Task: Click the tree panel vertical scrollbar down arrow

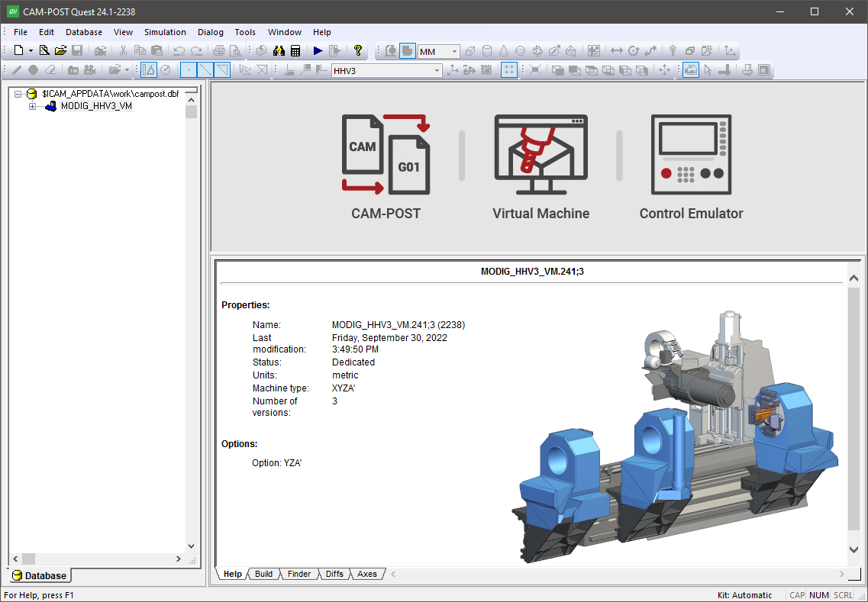Action: [x=192, y=546]
